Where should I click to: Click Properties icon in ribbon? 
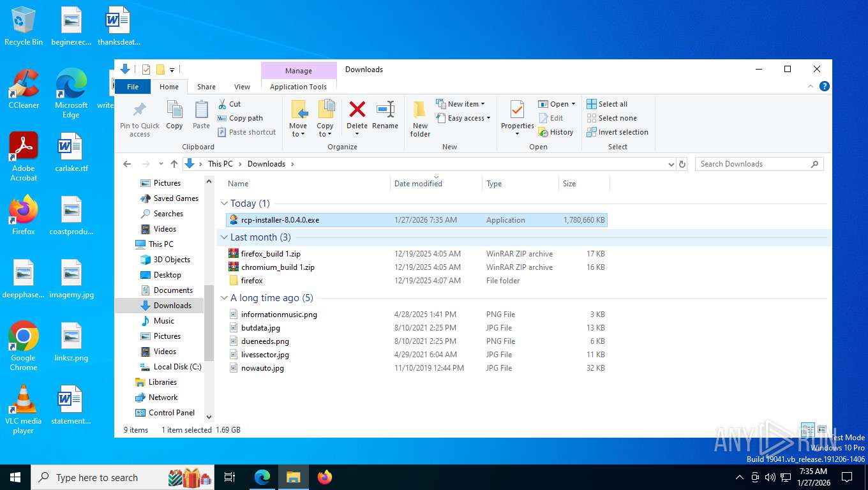[517, 110]
